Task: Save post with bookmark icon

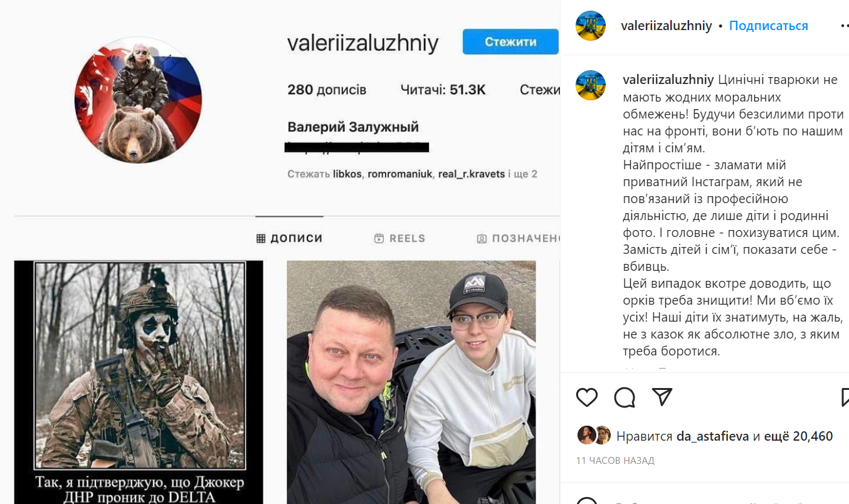Action: coord(845,397)
